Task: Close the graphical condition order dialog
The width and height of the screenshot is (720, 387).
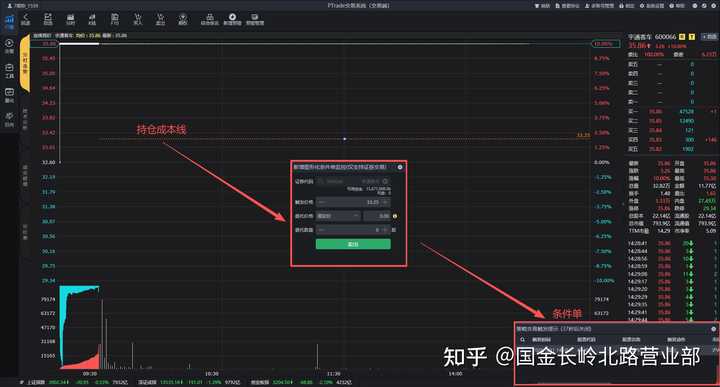Action: coord(400,167)
